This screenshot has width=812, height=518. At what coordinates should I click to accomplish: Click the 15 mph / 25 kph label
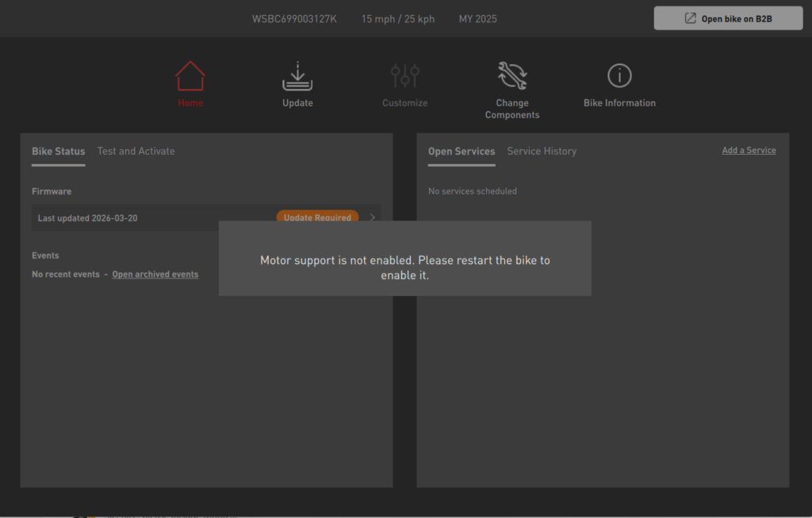398,19
